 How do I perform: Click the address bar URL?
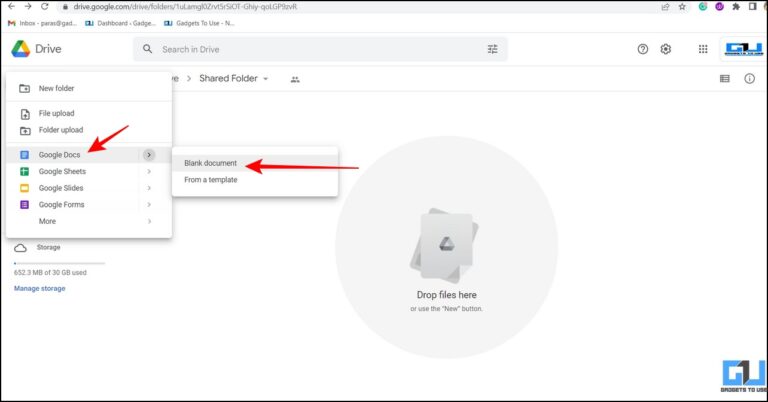coord(185,7)
